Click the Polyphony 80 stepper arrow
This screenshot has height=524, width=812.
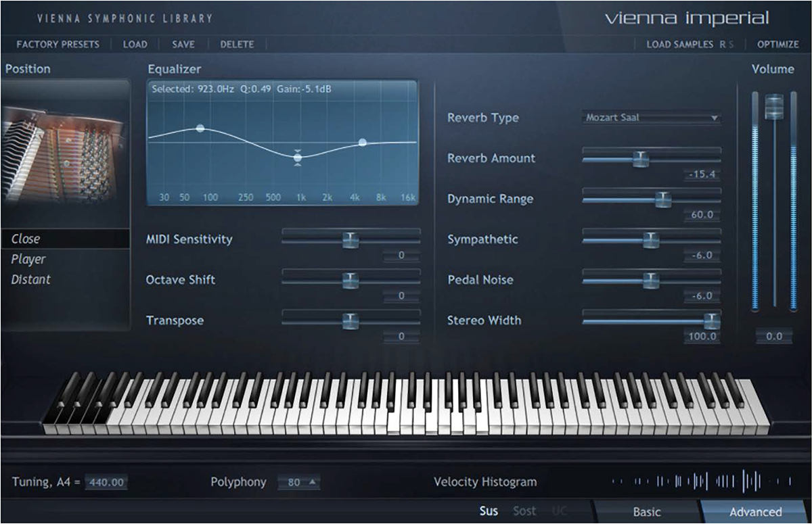[x=312, y=482]
